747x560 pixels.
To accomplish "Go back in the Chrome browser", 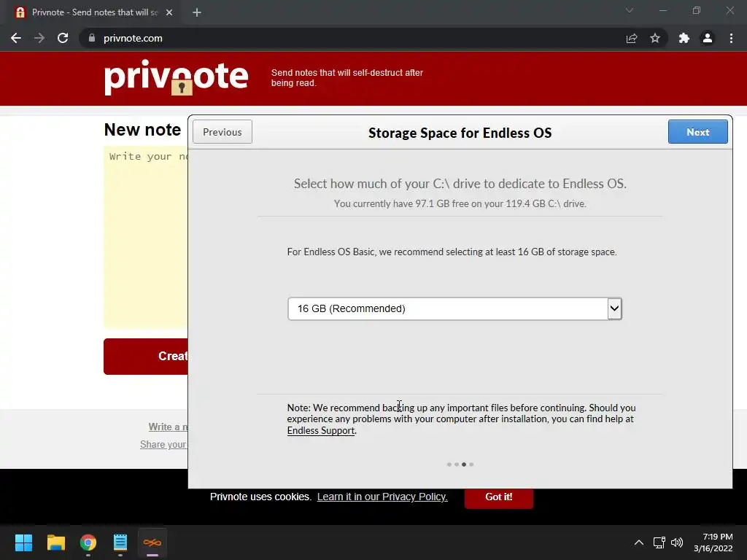I will (x=16, y=38).
